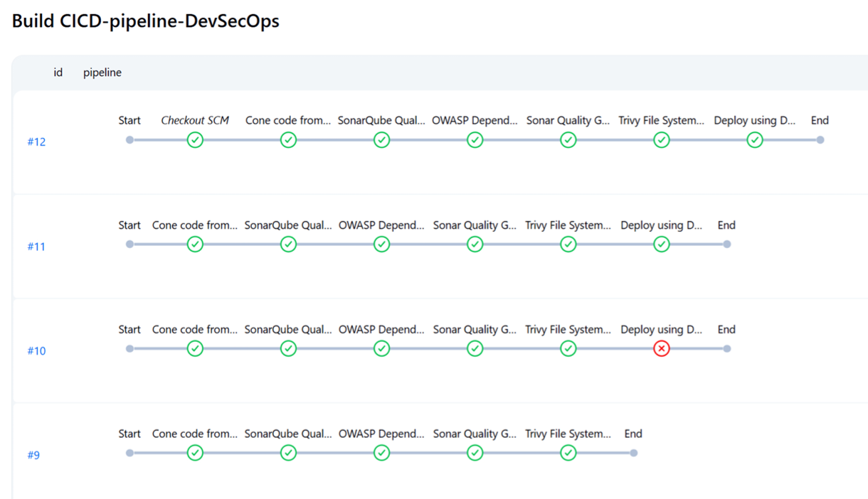
Task: Open Sonar Quality G stage icon, build #10
Action: pos(475,349)
